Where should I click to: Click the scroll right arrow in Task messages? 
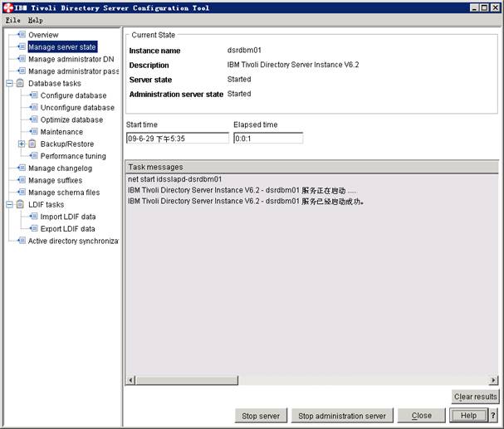pos(493,380)
